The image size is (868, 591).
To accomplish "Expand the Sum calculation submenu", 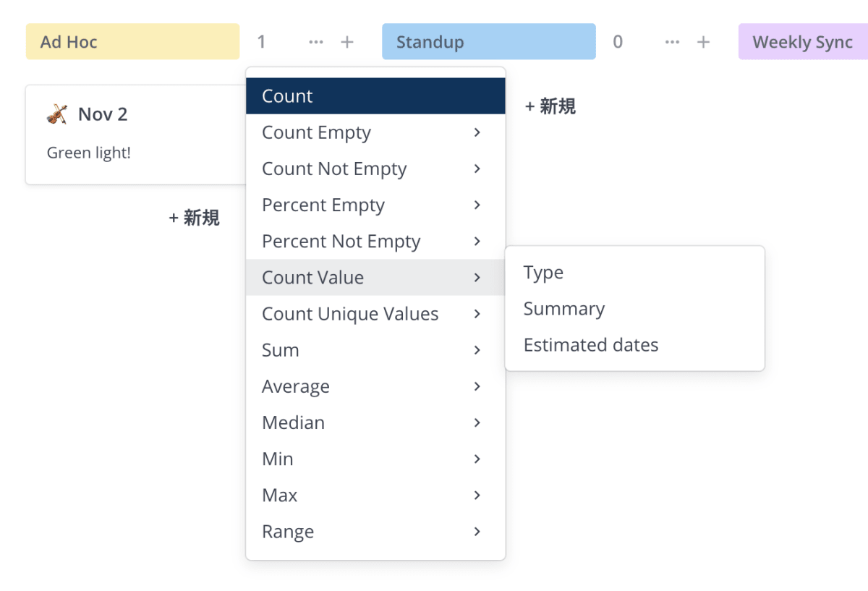I will coord(280,349).
